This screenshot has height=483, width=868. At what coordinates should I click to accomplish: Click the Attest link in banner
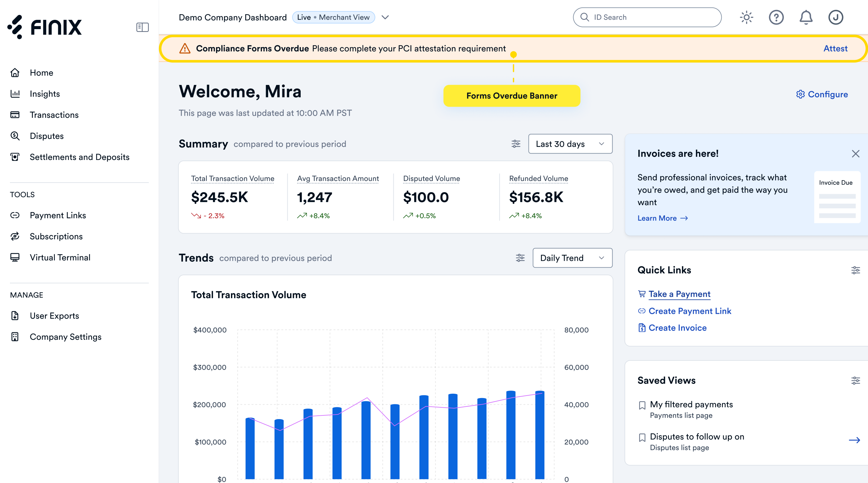tap(835, 49)
